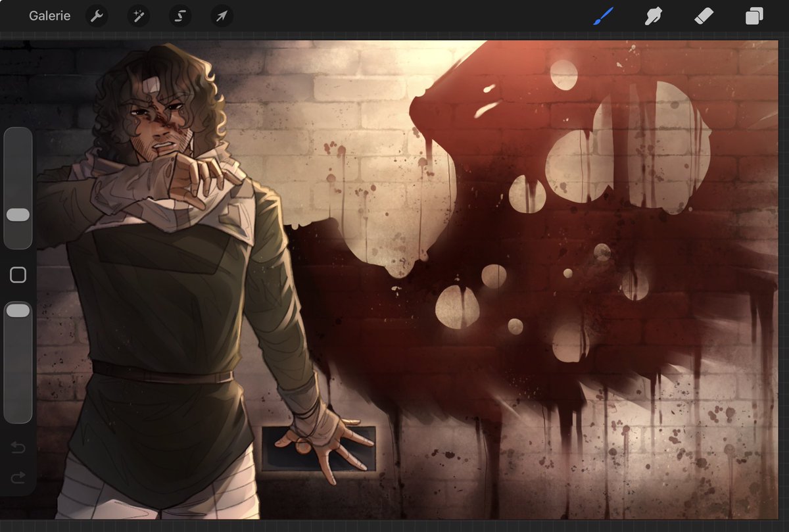Return to Galerie view
This screenshot has width=789, height=532.
point(49,16)
